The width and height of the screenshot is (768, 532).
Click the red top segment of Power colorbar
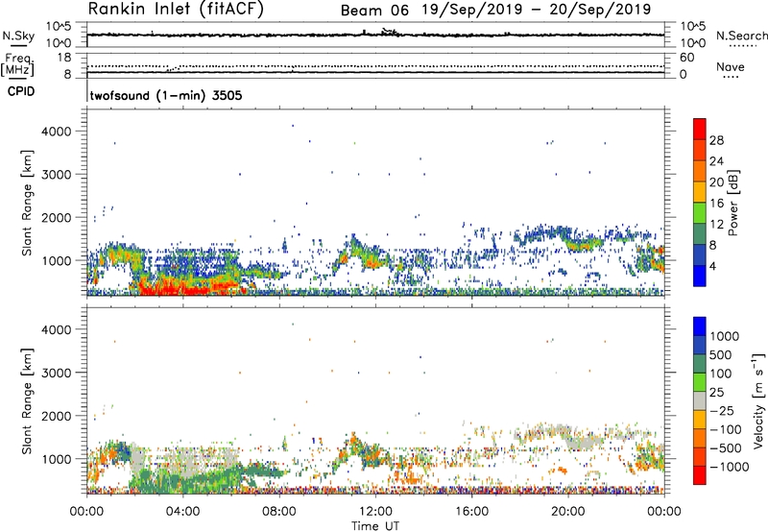(x=700, y=129)
